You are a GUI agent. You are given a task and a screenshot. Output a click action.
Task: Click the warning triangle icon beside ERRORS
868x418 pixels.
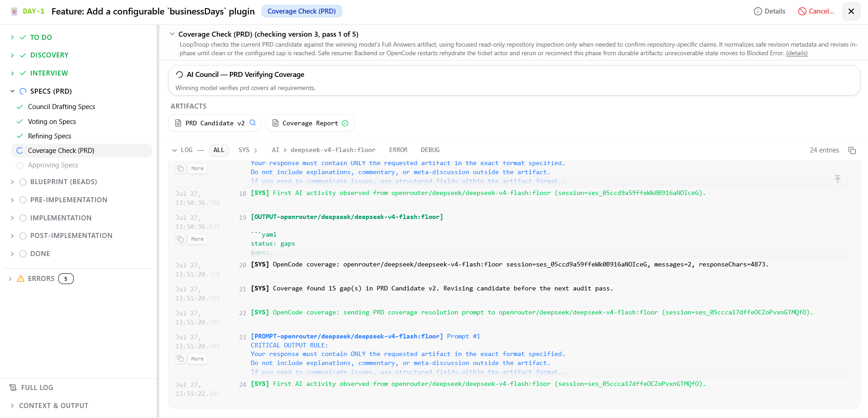pos(20,279)
